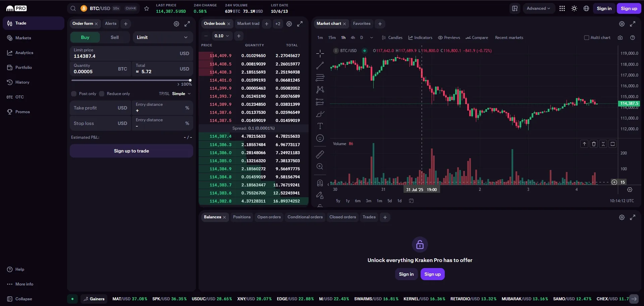Click the Limit price input field

pos(131,53)
